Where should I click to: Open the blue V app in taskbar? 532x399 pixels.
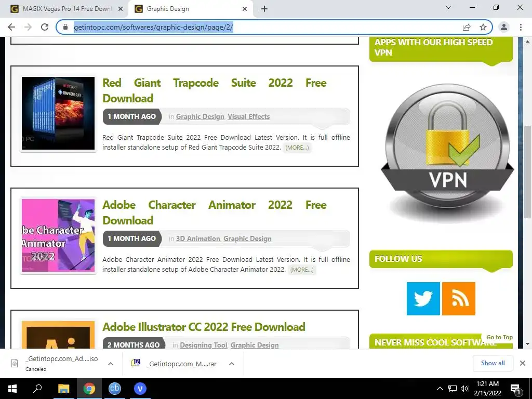coord(140,389)
